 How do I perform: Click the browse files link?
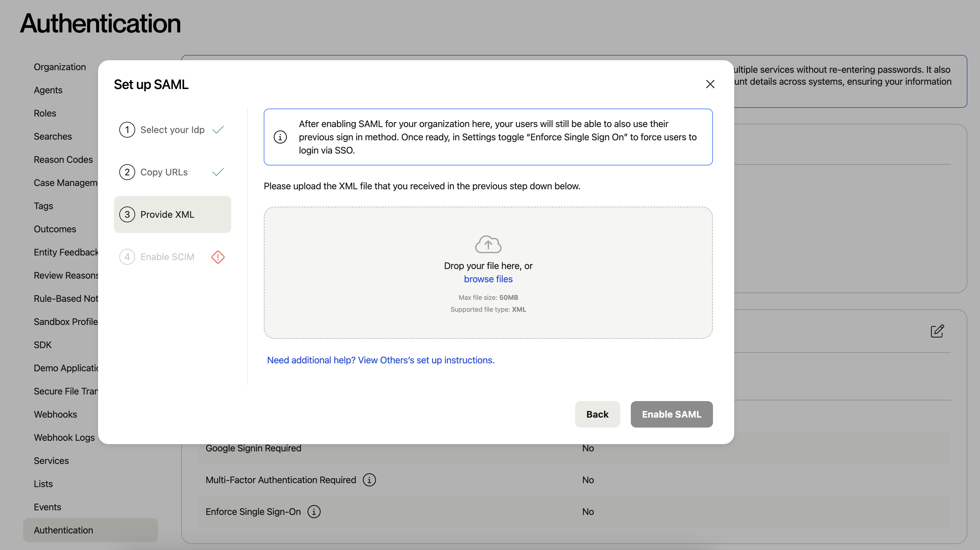[488, 279]
